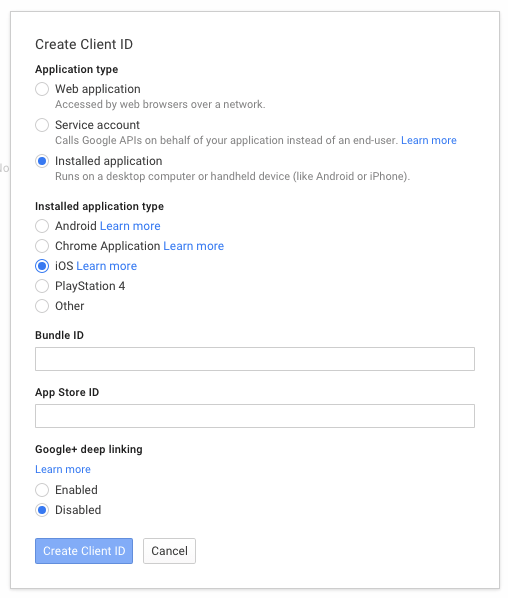This screenshot has width=508, height=598.
Task: Select PlayStation 4 application type
Action: pyautogui.click(x=42, y=286)
